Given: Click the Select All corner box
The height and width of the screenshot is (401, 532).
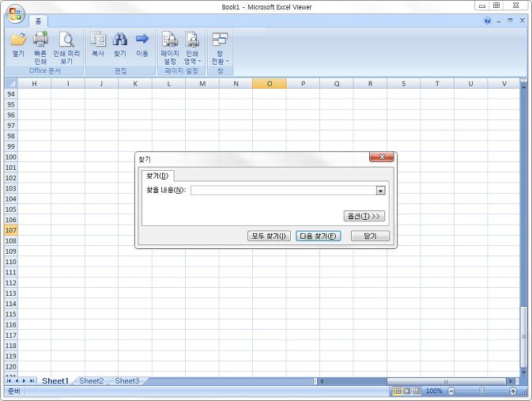Looking at the screenshot, I should (11, 84).
